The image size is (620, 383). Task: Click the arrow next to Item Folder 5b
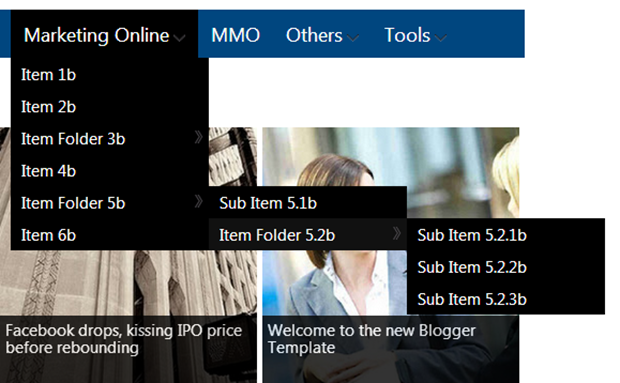(198, 202)
